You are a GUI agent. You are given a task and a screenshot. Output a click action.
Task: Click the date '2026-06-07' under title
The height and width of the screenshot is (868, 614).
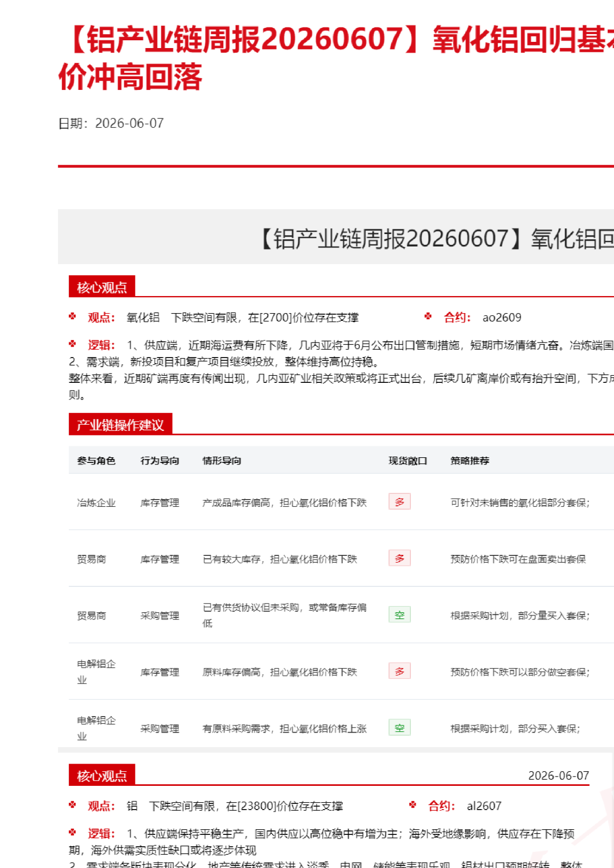coord(129,123)
